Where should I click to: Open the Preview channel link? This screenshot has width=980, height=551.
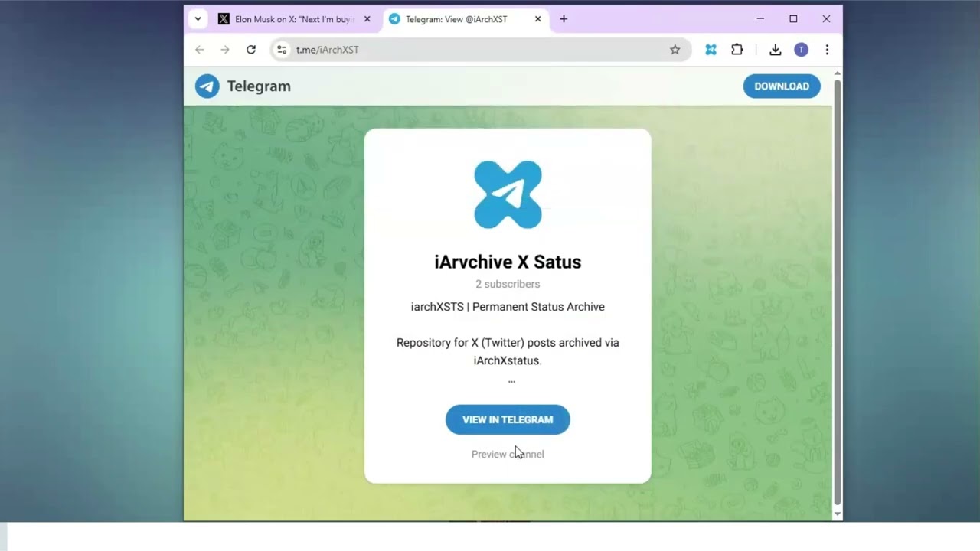[508, 454]
